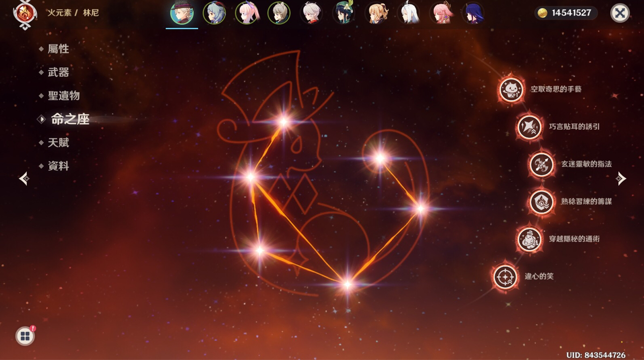Select the fourth character portrait with grey hair
This screenshot has height=360, width=644.
pos(279,13)
